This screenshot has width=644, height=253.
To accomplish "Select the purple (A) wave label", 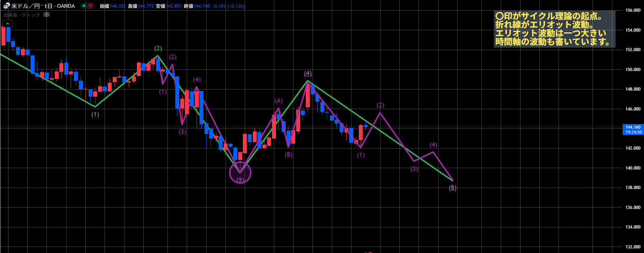I will (278, 101).
